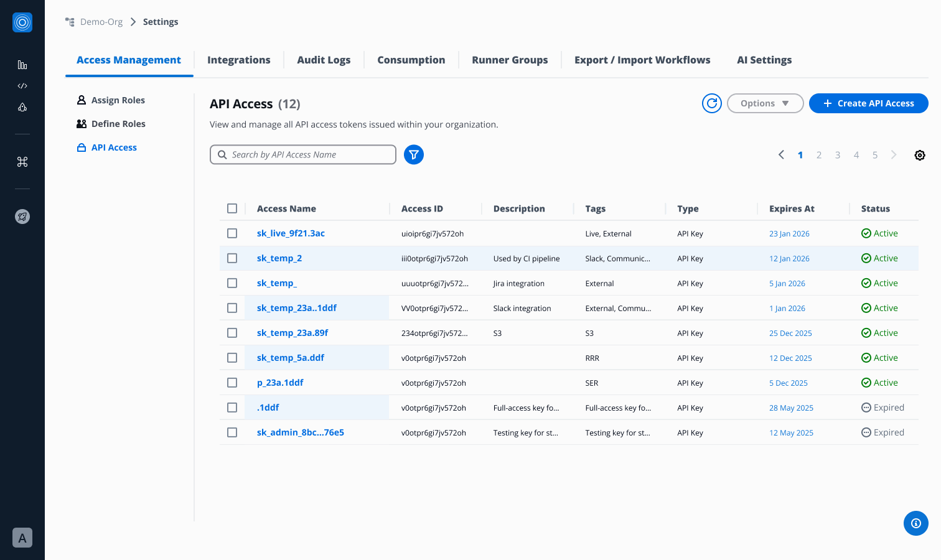The height and width of the screenshot is (560, 941).
Task: Click the previous page left chevron
Action: click(781, 155)
